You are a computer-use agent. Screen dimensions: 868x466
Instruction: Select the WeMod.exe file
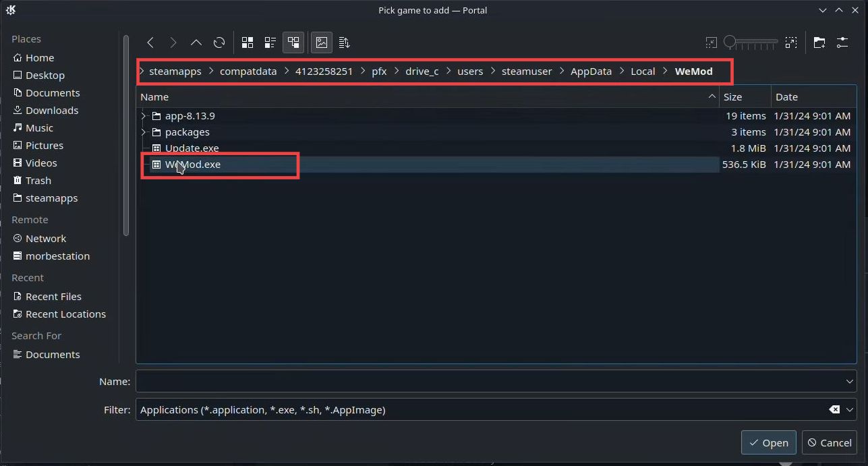pyautogui.click(x=496, y=165)
